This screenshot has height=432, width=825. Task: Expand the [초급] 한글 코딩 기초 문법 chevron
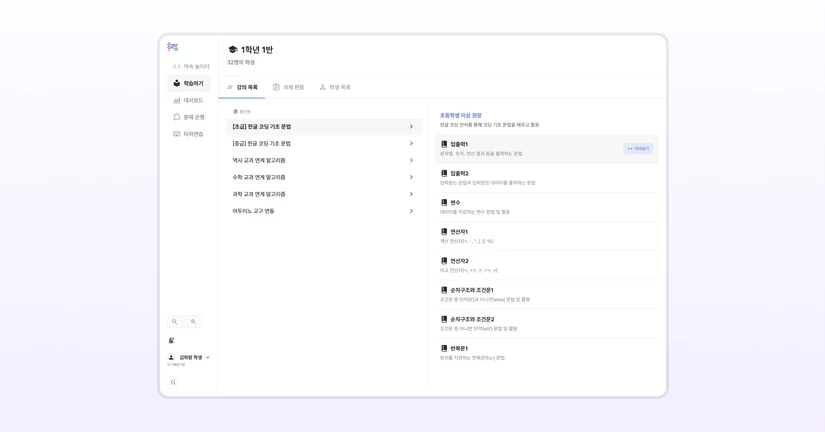(x=411, y=127)
